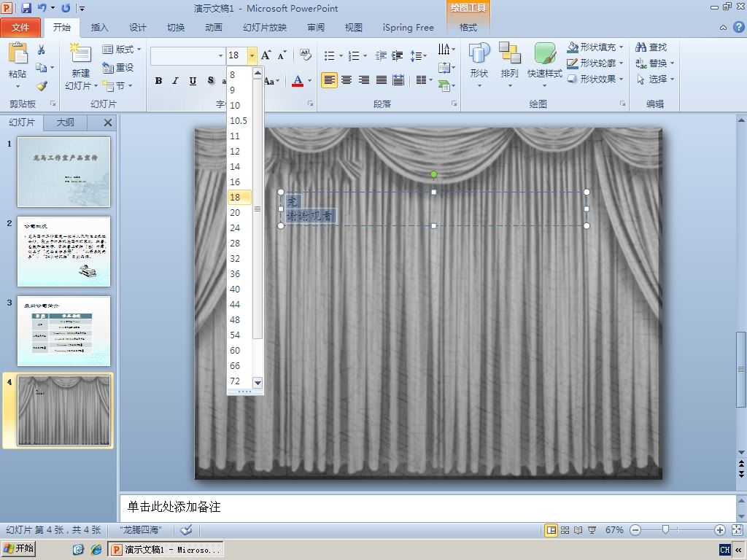
Task: Click the Paste clipboard icon
Action: coord(18,53)
